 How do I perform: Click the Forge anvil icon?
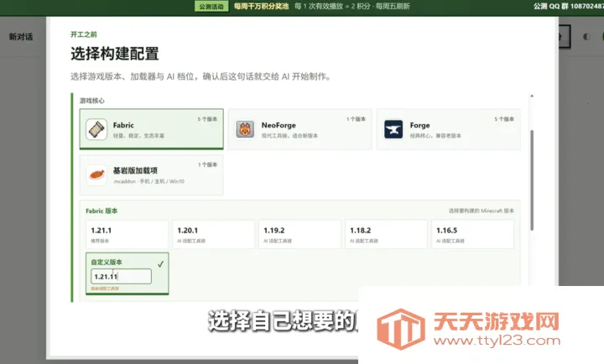tap(393, 129)
